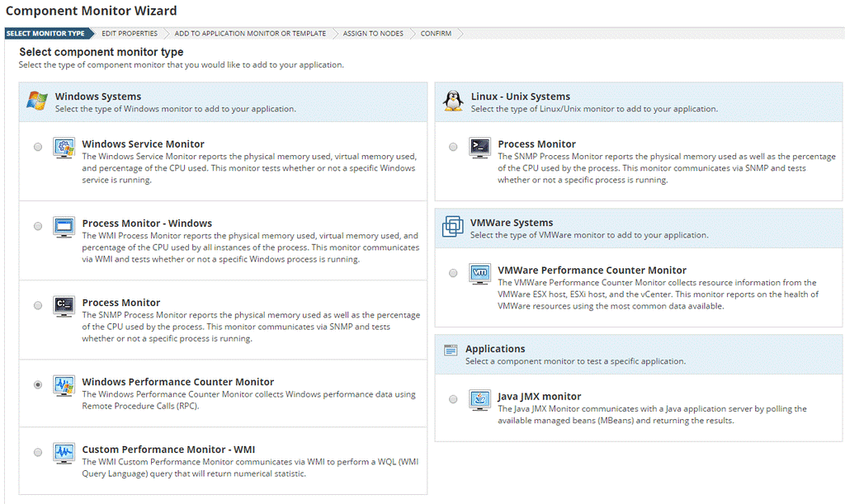Select the Windows Performance Counter Monitor radio button
This screenshot has height=504, width=845.
coord(38,384)
